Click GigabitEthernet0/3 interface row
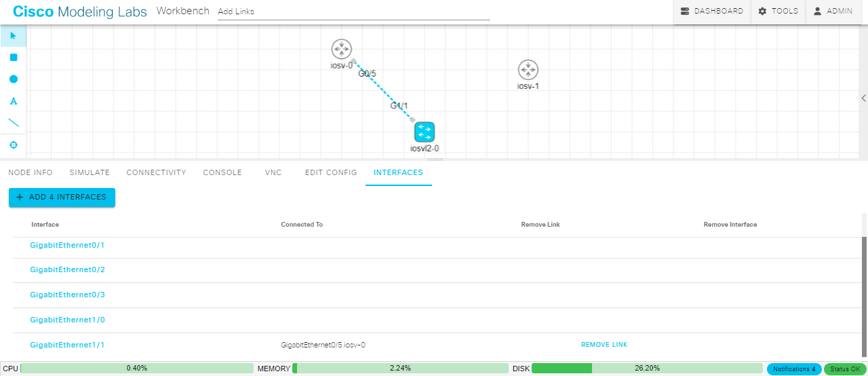This screenshot has width=868, height=376. 437,295
